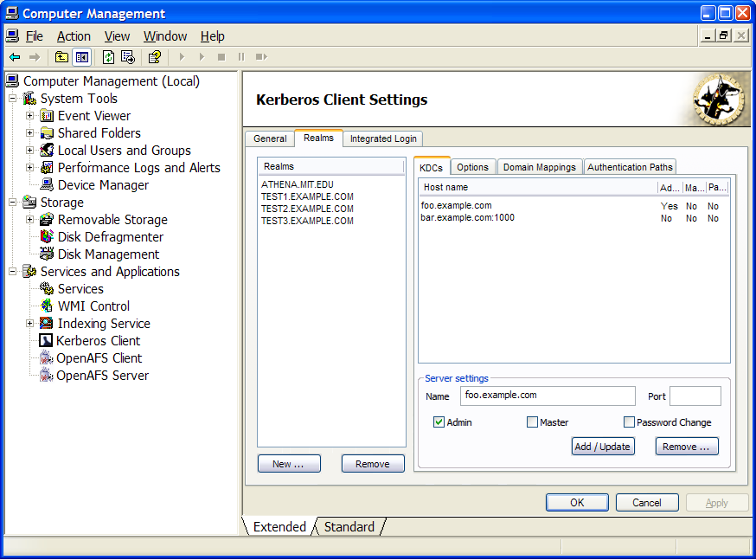Open the View menu
The image size is (756, 560).
point(117,36)
